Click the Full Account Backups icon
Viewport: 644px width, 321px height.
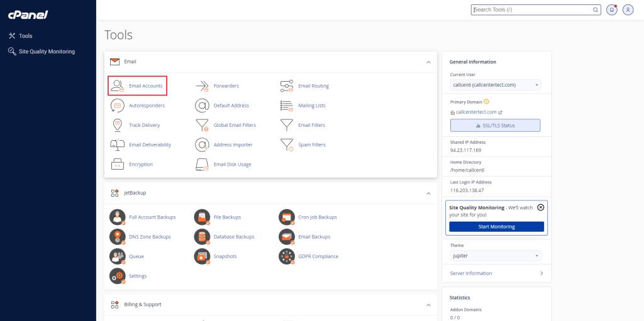pos(118,217)
